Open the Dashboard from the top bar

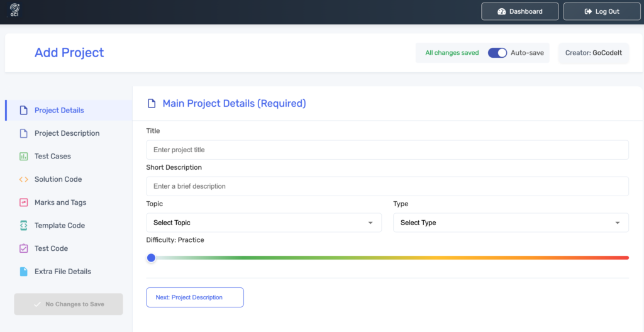[x=520, y=11]
